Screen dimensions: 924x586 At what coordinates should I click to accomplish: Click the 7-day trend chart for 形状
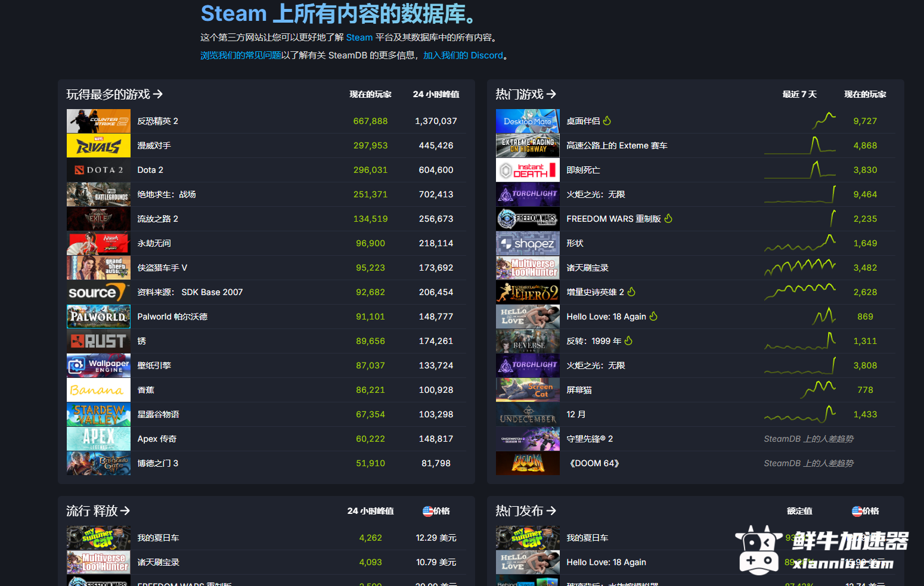800,243
